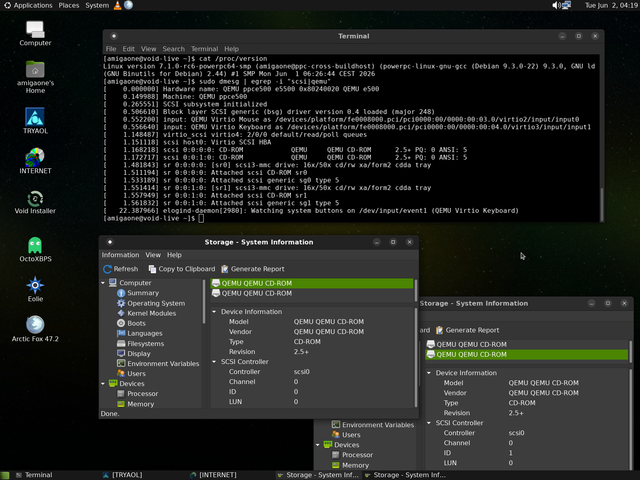Collapse Device Information section in front window

click(214, 312)
